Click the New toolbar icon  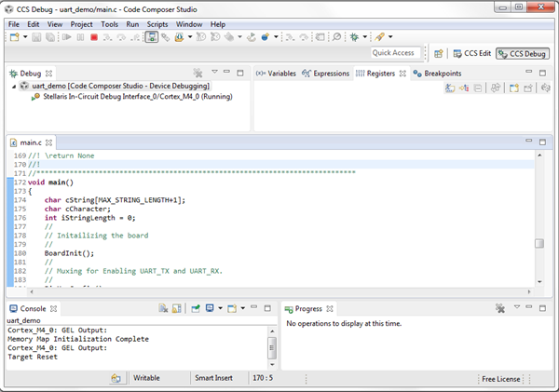pos(15,37)
